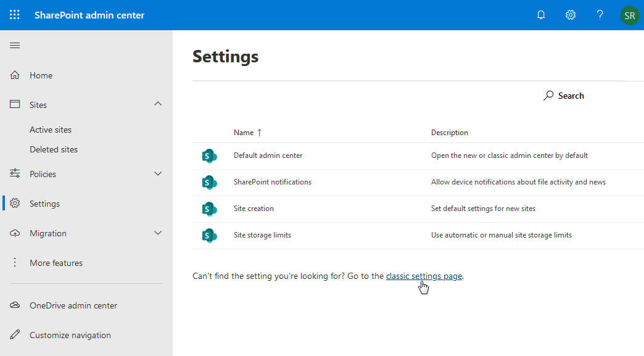Screen dimensions: 644x356
Task: Collapse the Sites section chevron
Action: (158, 104)
